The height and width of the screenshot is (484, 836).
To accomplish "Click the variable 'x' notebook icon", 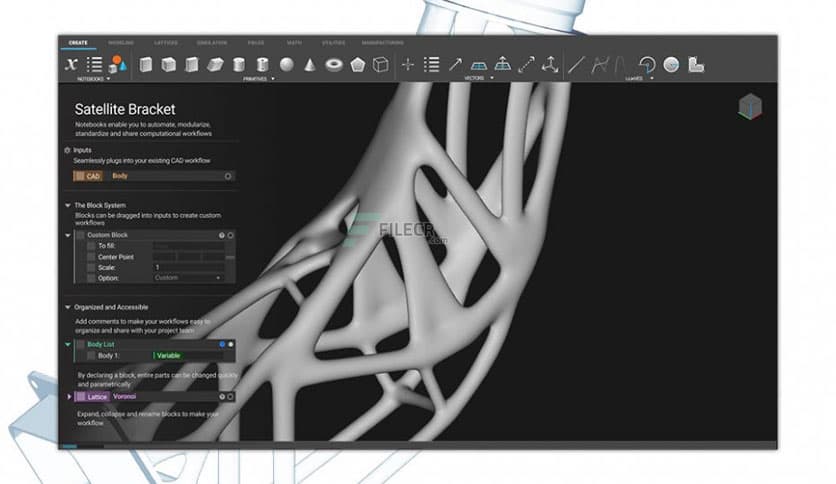I will pos(71,64).
